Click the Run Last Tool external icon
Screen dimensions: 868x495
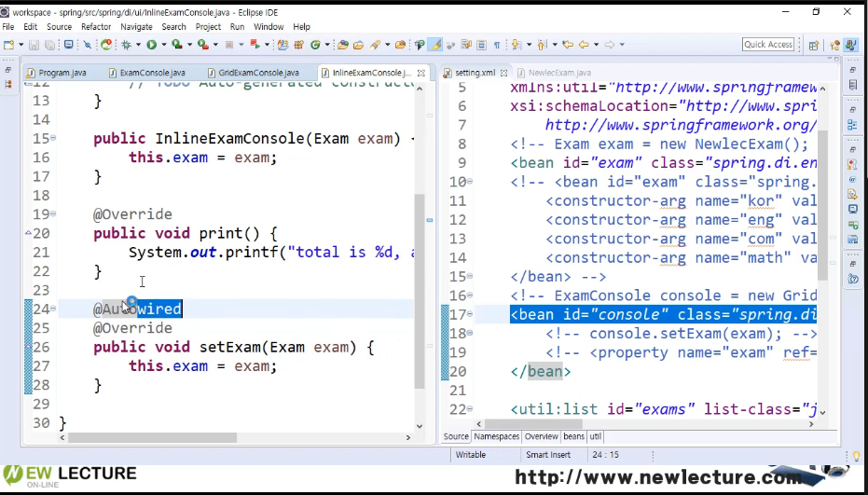pyautogui.click(x=202, y=45)
